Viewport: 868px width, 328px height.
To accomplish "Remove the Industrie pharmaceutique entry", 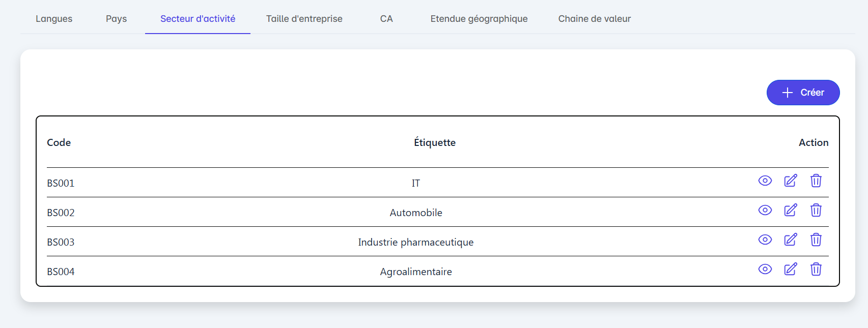I will point(816,240).
